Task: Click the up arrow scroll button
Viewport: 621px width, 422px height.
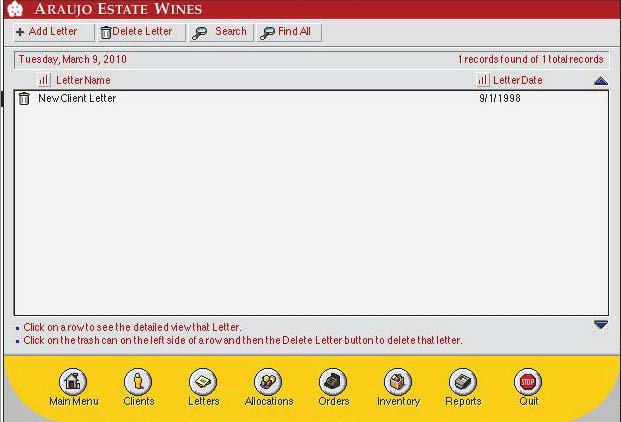Action: click(x=601, y=81)
